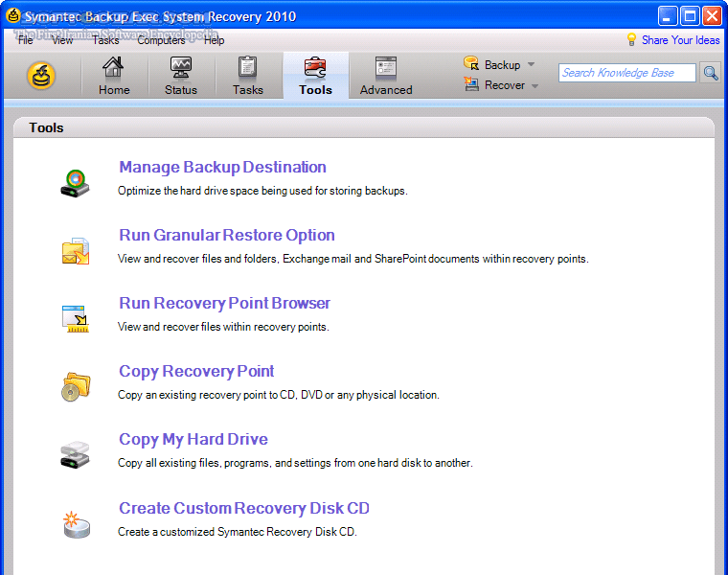728x575 pixels.
Task: Click text 'Optimize the hard drive space being used'
Action: click(216, 191)
